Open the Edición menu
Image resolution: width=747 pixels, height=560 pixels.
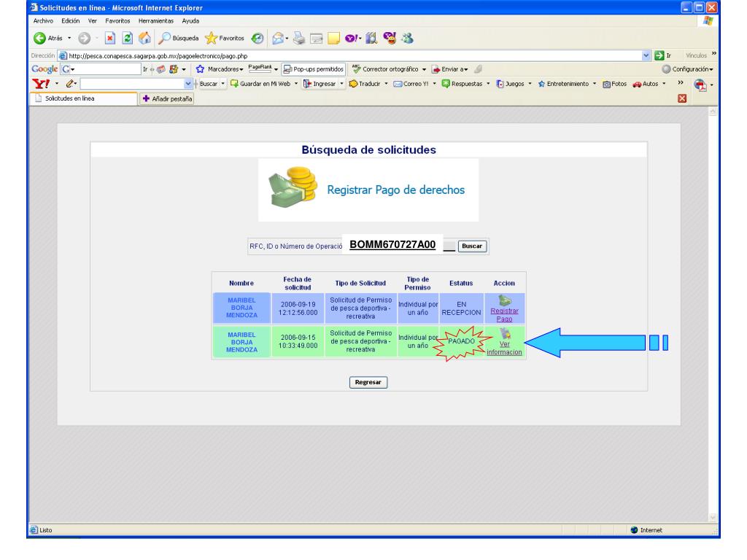click(71, 21)
